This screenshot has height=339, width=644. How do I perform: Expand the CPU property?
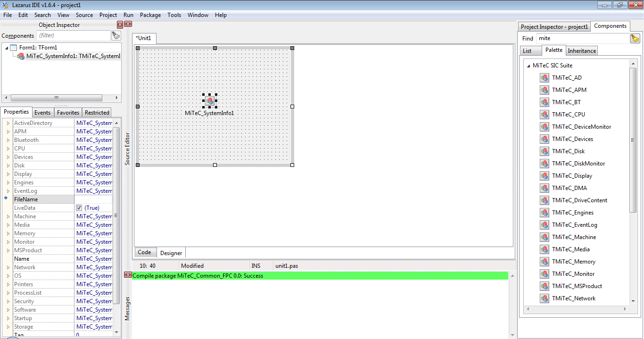tap(8, 149)
